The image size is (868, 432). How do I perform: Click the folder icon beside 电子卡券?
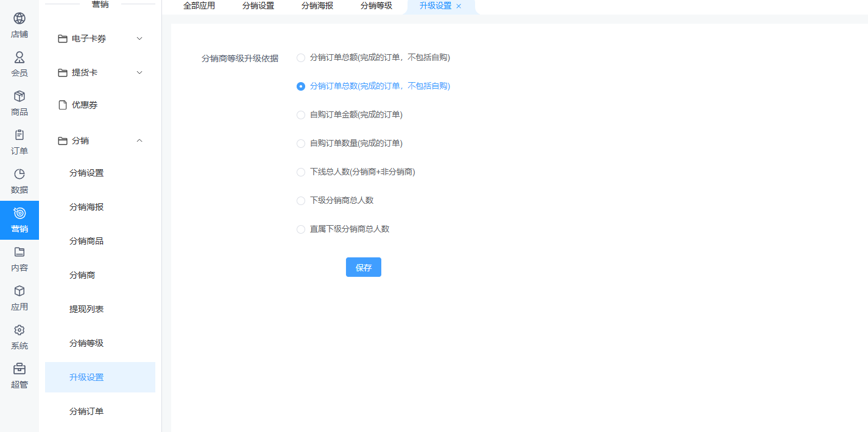[x=62, y=38]
